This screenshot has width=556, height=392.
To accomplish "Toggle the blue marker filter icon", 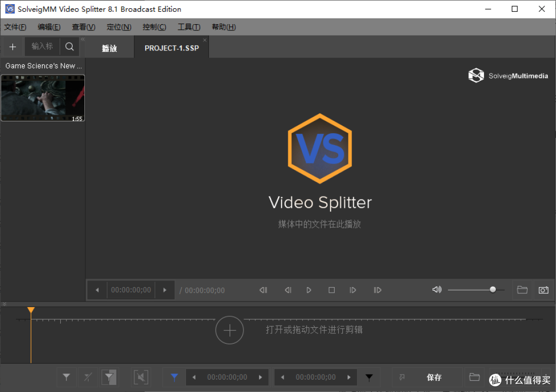I will coord(174,377).
